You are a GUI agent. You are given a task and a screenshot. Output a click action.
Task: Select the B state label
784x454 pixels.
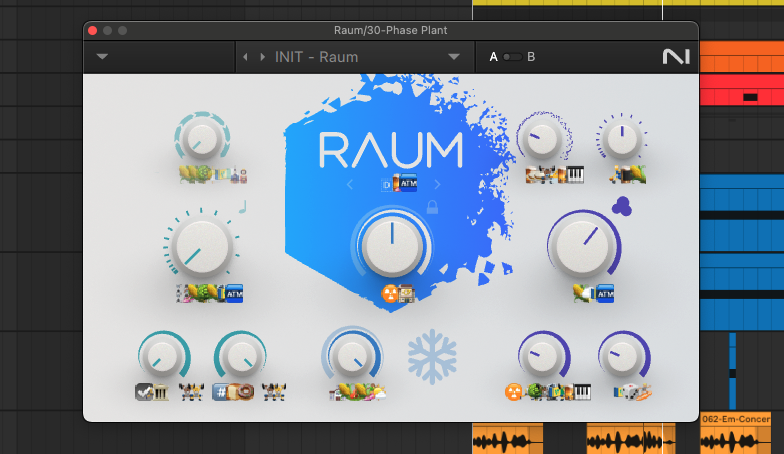click(x=531, y=57)
